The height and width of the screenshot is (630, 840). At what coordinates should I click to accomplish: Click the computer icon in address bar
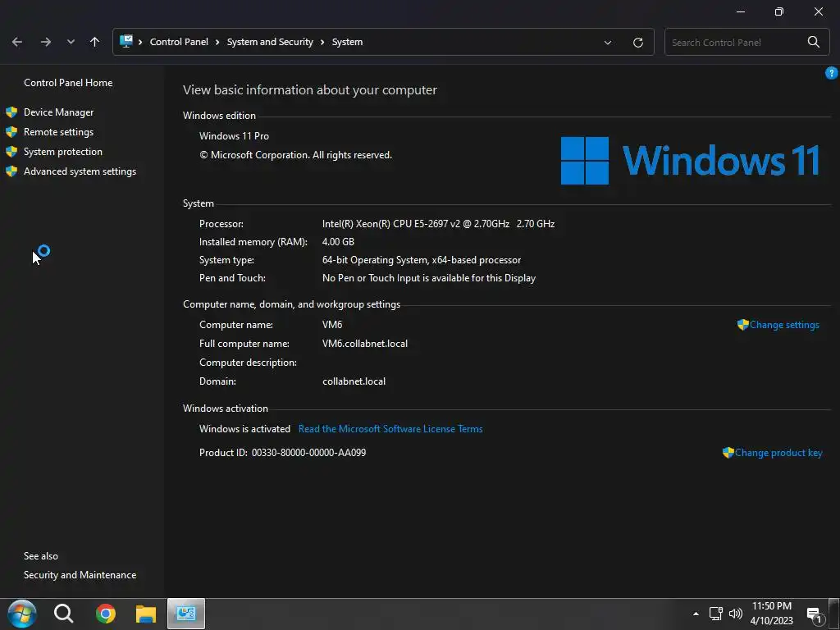pos(126,41)
